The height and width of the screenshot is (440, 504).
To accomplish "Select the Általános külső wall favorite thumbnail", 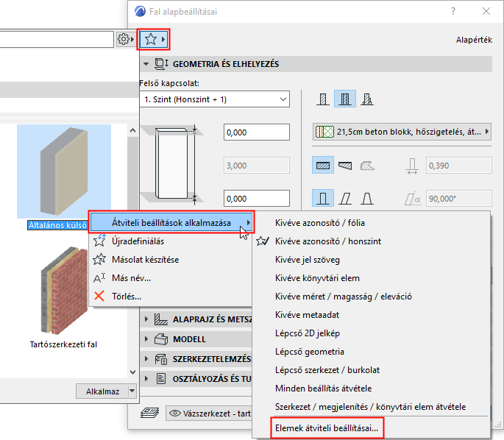I will pos(64,171).
